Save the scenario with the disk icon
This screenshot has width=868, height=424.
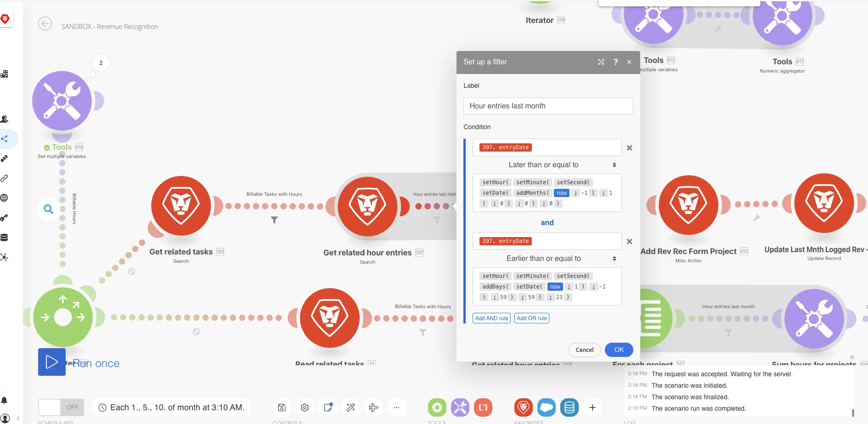(x=282, y=407)
